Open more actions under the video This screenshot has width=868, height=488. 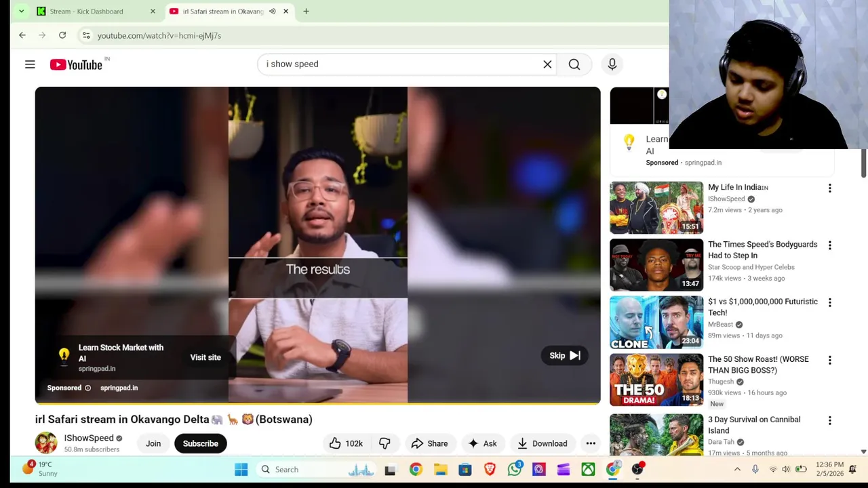591,443
